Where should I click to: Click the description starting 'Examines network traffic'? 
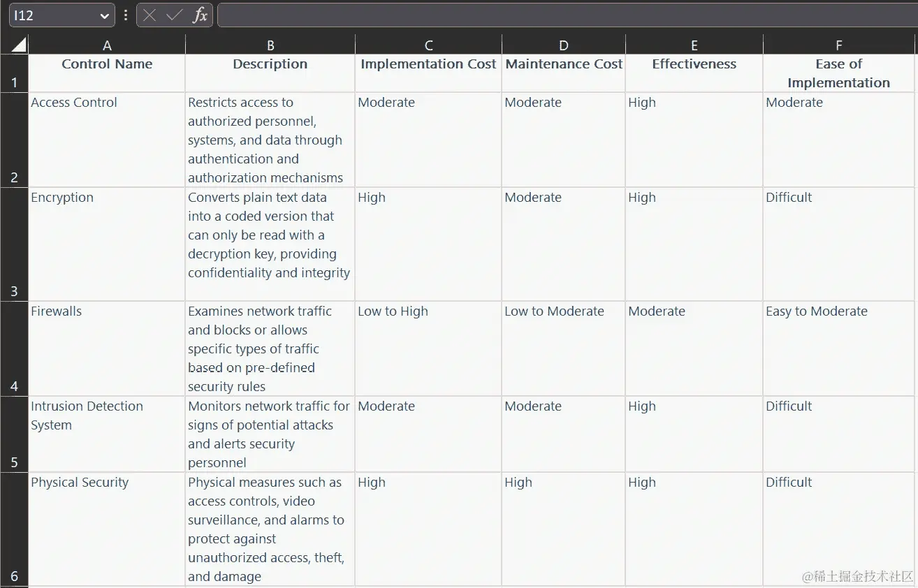click(x=270, y=349)
